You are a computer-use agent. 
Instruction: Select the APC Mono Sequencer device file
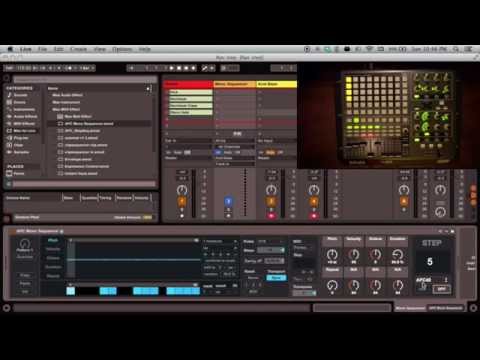pyautogui.click(x=89, y=124)
